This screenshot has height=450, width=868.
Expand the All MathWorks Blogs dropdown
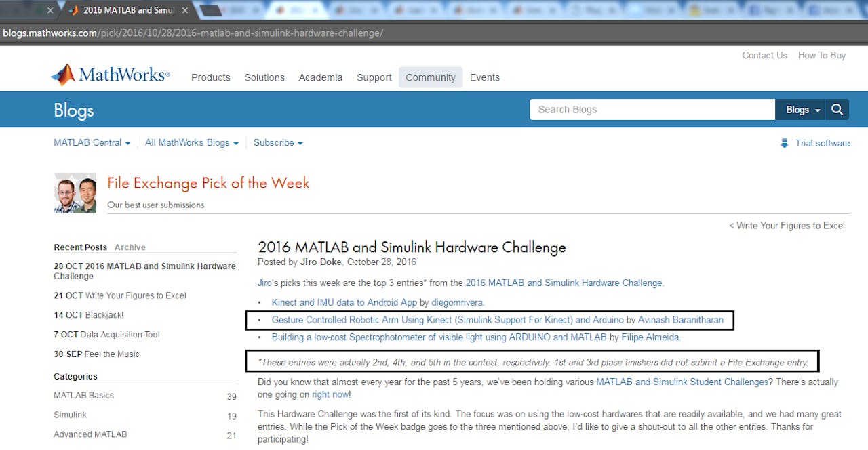coord(192,143)
